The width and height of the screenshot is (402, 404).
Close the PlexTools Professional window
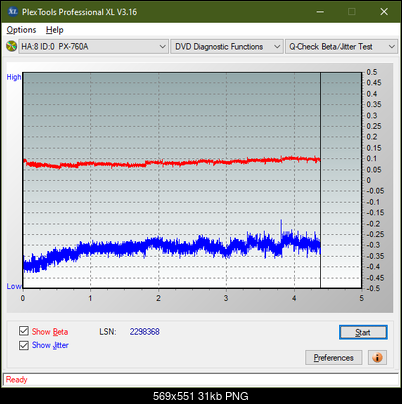384,12
